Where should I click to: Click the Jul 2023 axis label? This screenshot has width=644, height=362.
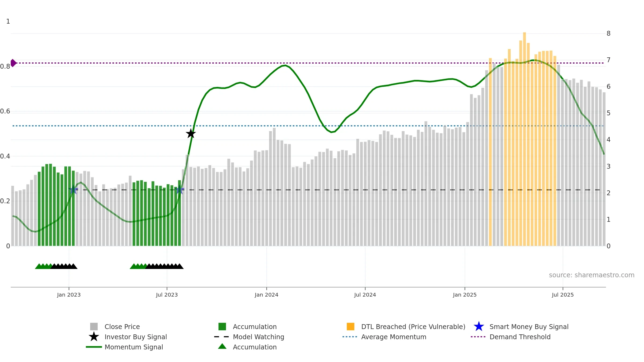[x=167, y=295]
